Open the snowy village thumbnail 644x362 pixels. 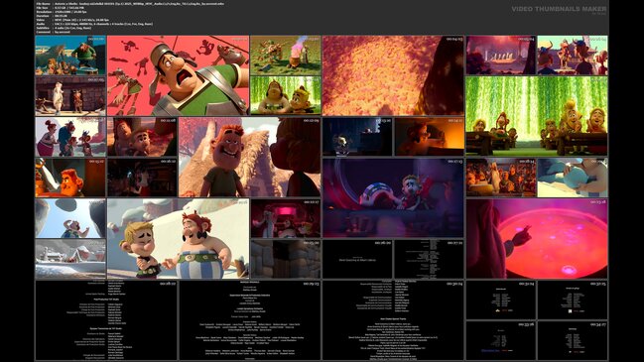(x=70, y=259)
